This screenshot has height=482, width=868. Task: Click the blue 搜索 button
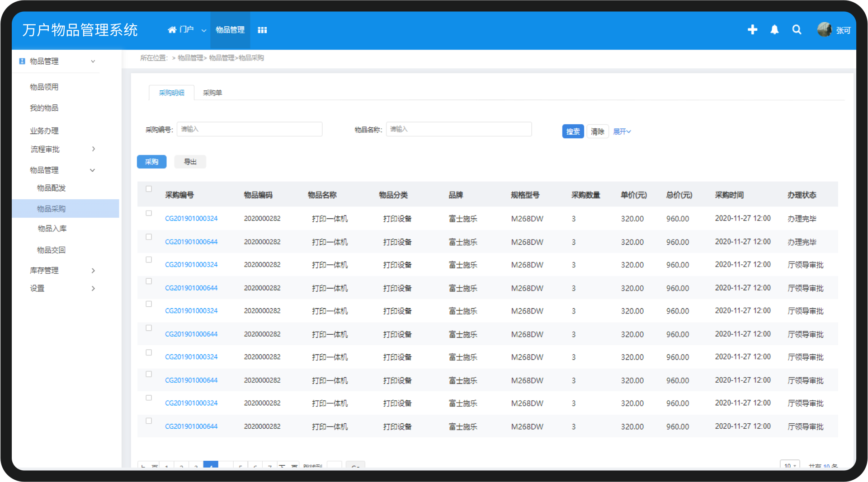pos(573,131)
